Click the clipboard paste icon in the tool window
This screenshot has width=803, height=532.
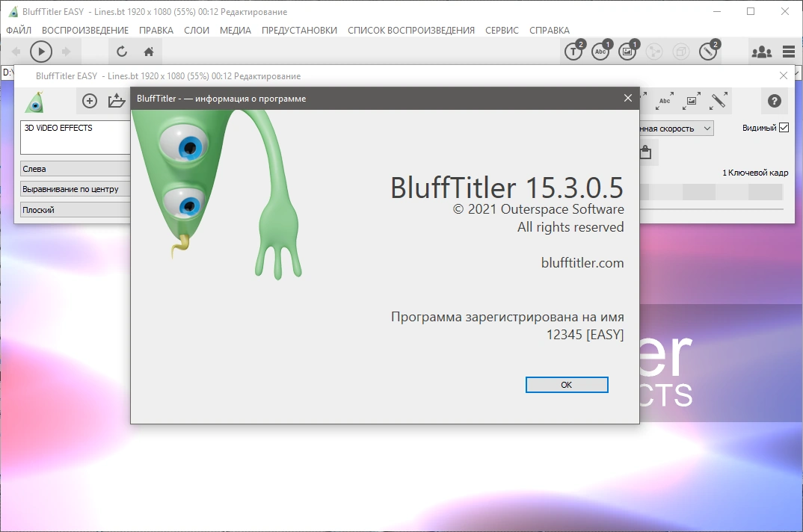[645, 152]
